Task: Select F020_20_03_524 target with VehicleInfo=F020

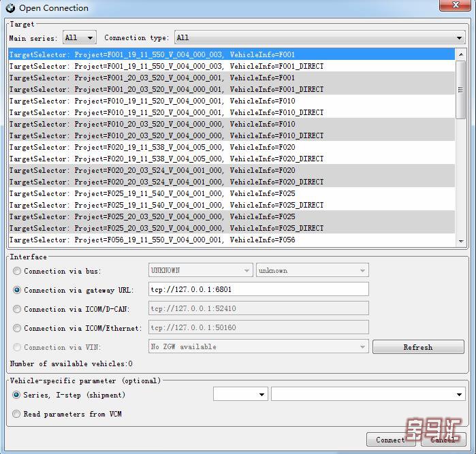Action: click(232, 170)
